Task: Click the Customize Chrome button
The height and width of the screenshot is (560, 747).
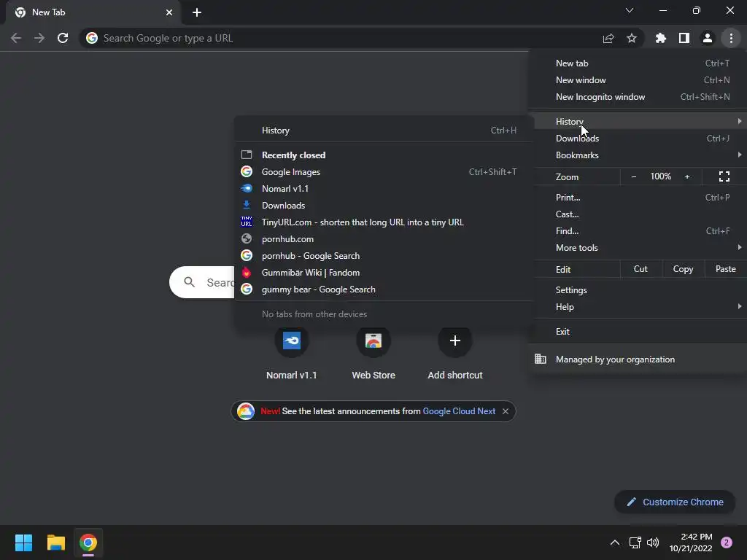Action: click(675, 502)
